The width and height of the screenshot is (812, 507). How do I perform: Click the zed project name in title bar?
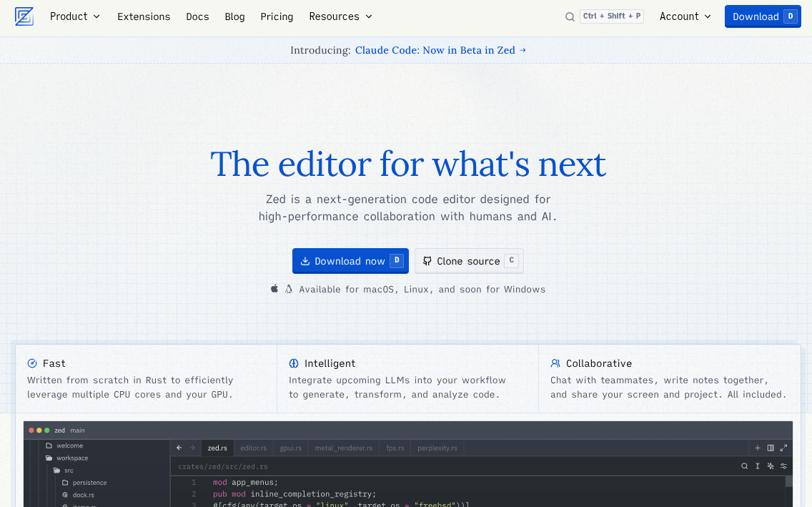pos(59,430)
